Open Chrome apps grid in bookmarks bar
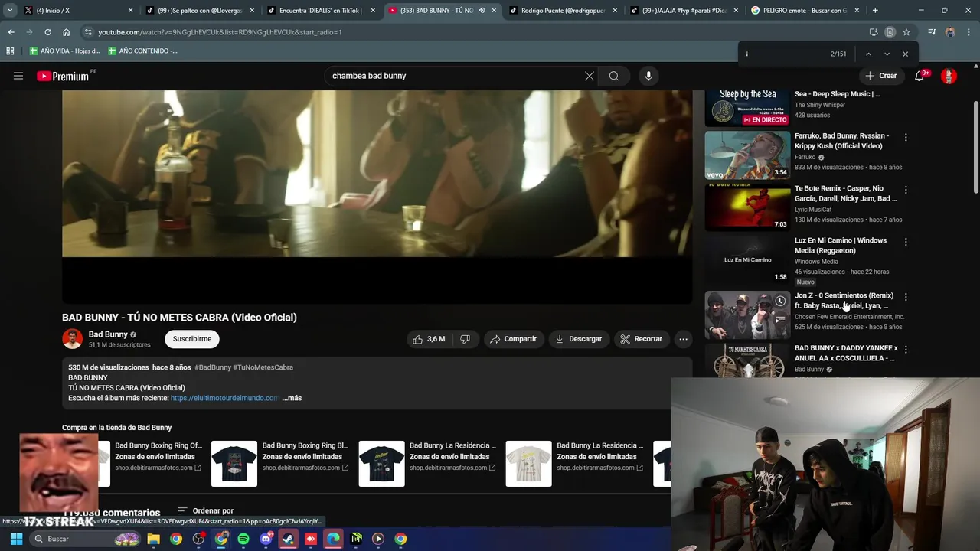980x551 pixels. pos(10,51)
